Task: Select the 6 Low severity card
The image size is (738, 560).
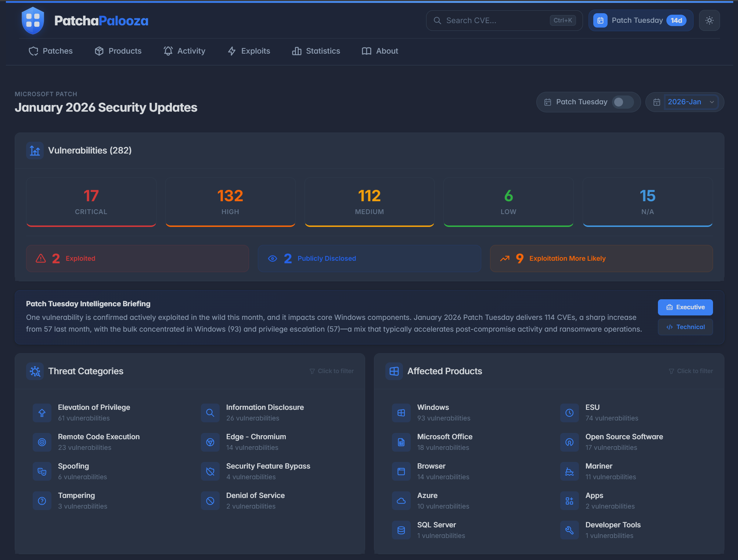Action: pos(508,202)
